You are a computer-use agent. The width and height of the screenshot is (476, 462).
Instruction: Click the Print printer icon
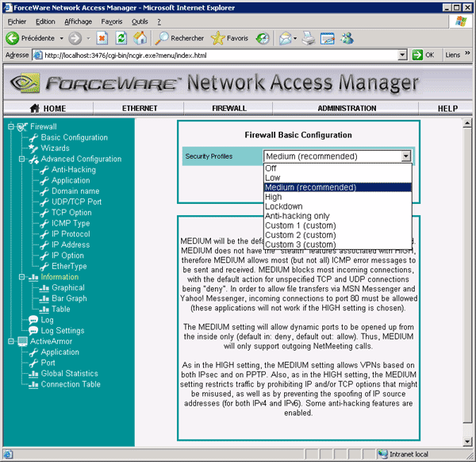coord(309,38)
